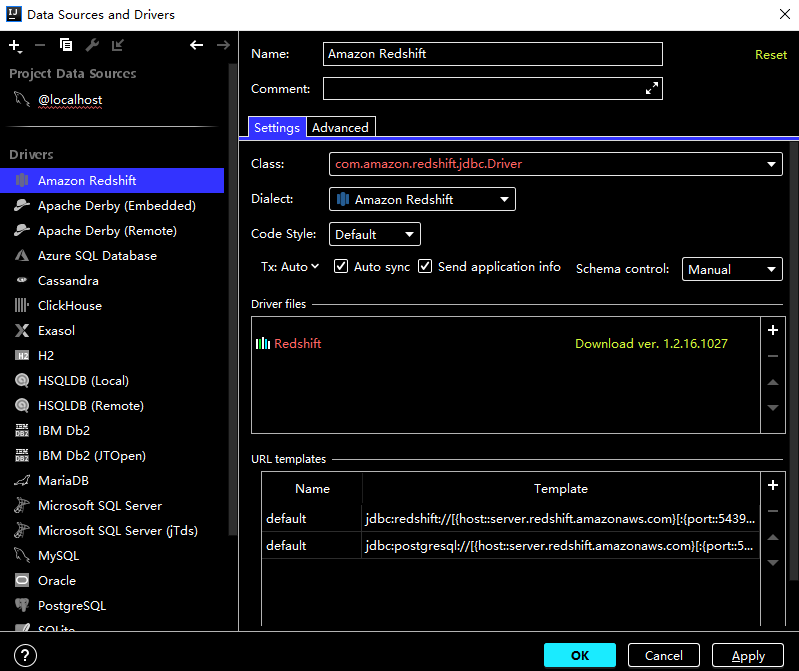Click the OK button
Viewport: 799px width, 671px height.
click(x=579, y=655)
